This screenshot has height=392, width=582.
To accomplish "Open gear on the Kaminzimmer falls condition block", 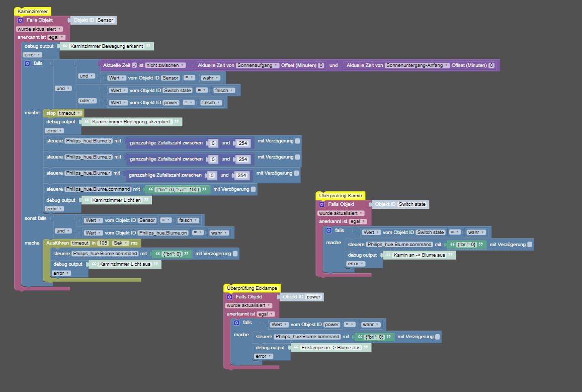I will 27,63.
